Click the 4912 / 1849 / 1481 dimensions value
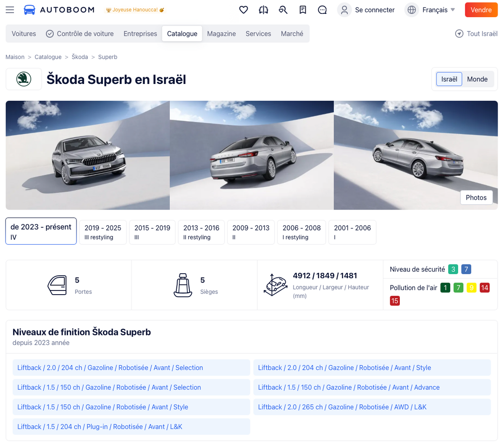504x447 pixels. coord(325,276)
